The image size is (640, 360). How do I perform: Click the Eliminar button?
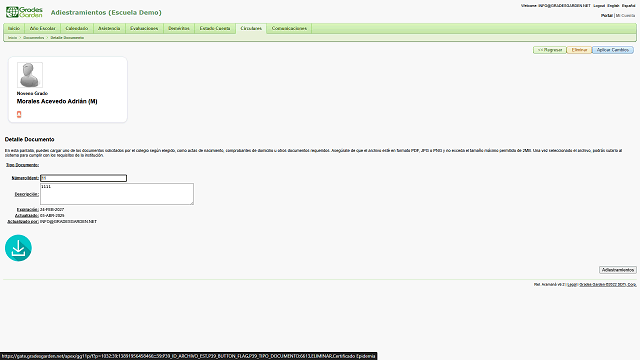[579, 50]
